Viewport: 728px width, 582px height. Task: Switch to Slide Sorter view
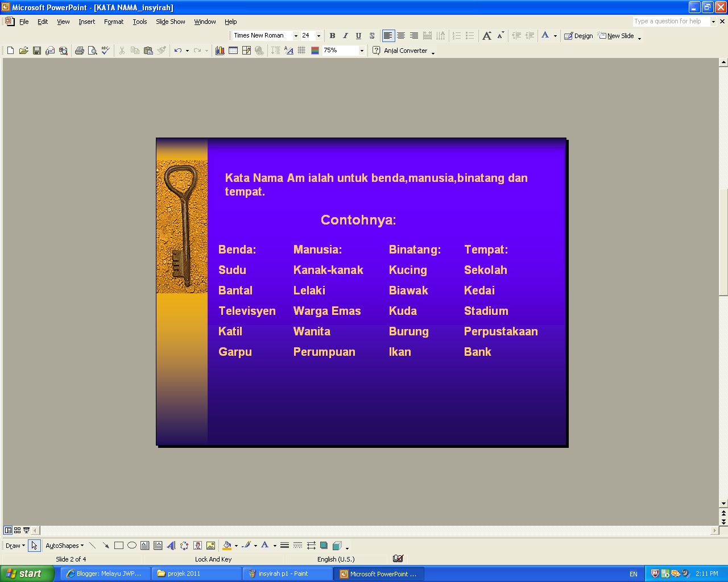point(17,530)
